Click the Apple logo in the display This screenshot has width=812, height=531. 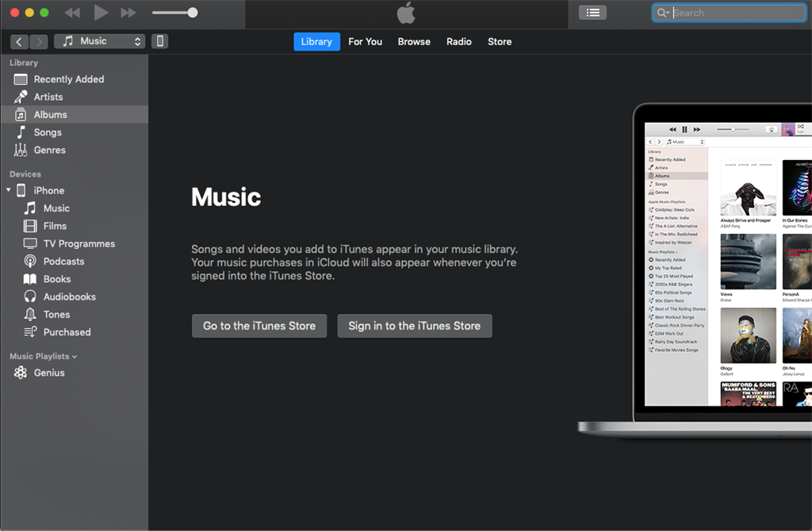pyautogui.click(x=407, y=13)
